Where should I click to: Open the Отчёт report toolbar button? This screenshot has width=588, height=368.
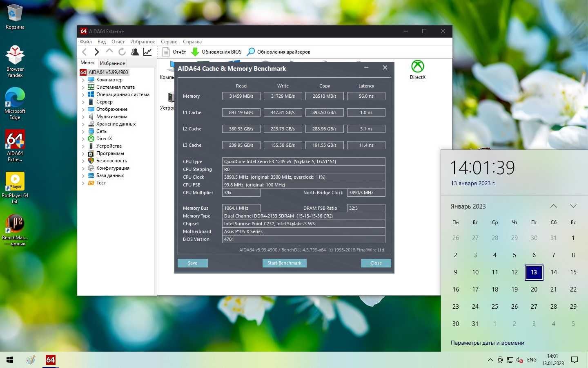coord(174,52)
